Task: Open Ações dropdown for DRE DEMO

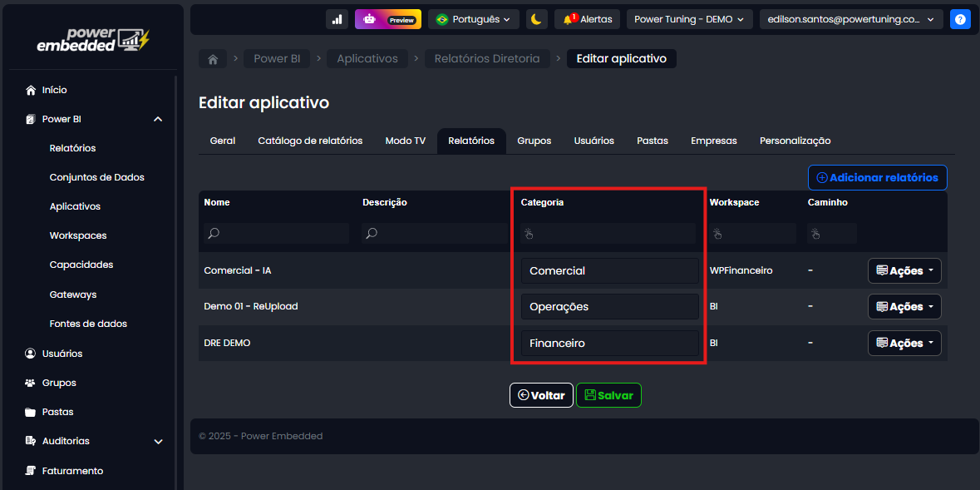Action: pyautogui.click(x=904, y=343)
